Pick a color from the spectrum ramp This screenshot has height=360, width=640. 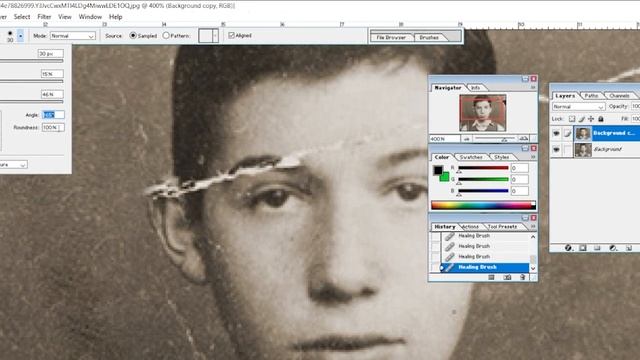pos(483,205)
